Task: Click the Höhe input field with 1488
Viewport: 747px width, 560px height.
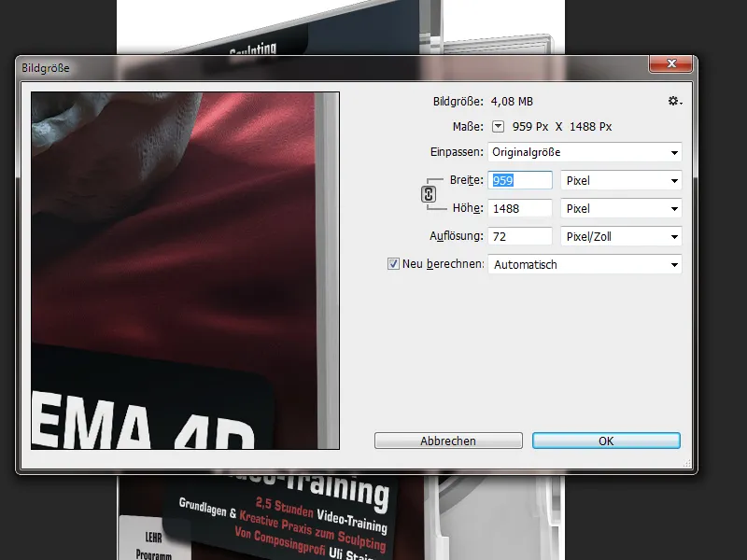Action: pyautogui.click(x=520, y=208)
